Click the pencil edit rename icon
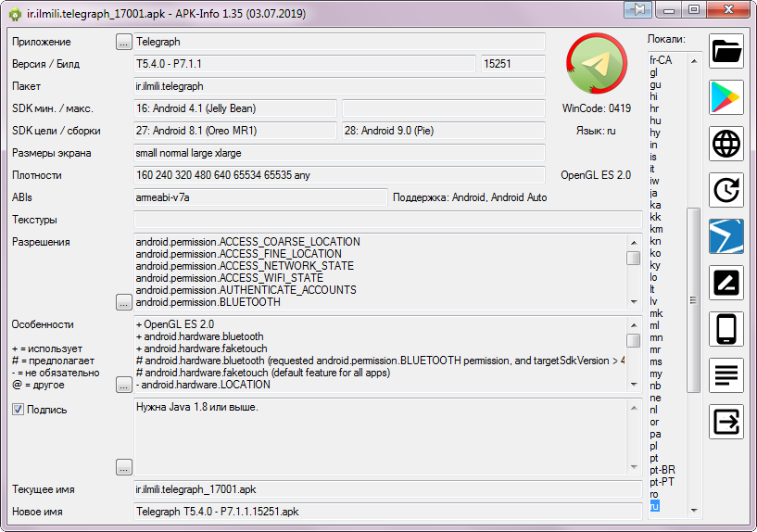 tap(726, 283)
